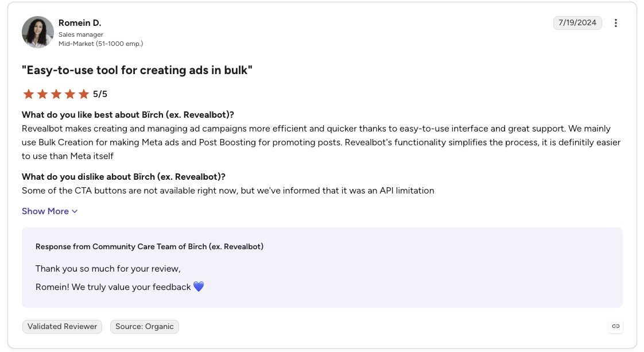Click the Source: Organic tag
644x352 pixels.
145,327
